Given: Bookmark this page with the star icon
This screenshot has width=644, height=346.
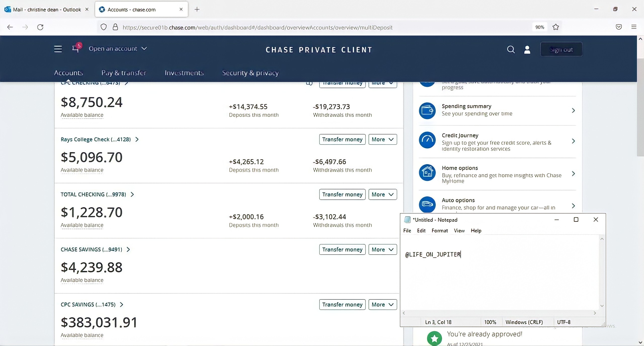Looking at the screenshot, I should pyautogui.click(x=556, y=27).
